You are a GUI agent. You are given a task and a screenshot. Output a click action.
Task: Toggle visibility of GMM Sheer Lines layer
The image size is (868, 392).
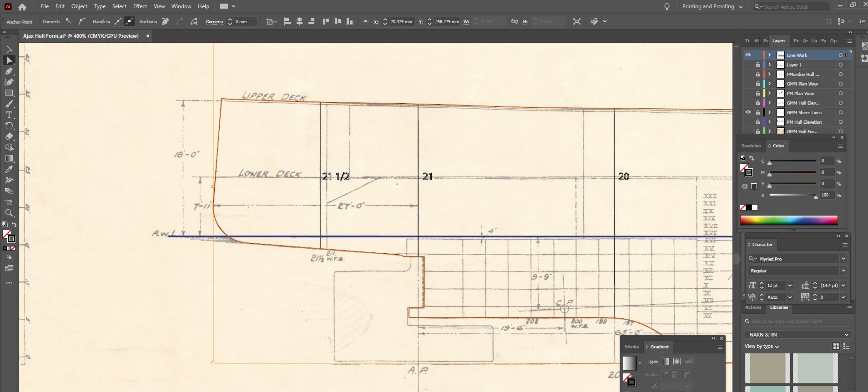point(748,112)
